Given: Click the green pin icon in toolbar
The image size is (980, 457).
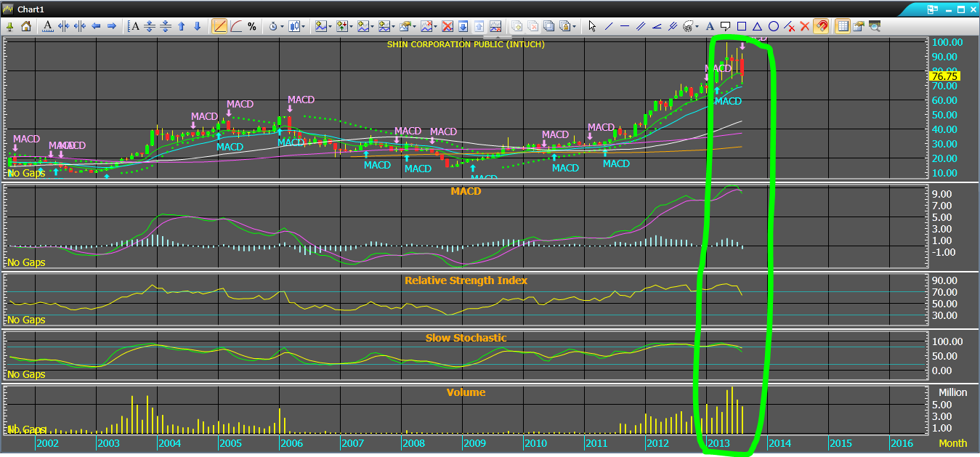Looking at the screenshot, I should pyautogui.click(x=10, y=26).
